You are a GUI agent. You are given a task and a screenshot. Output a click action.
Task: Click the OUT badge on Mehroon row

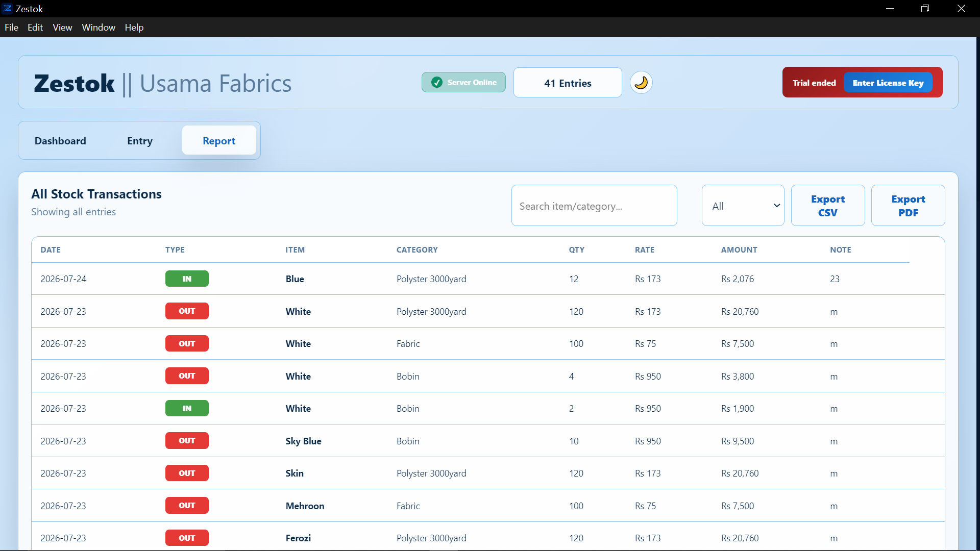(187, 506)
